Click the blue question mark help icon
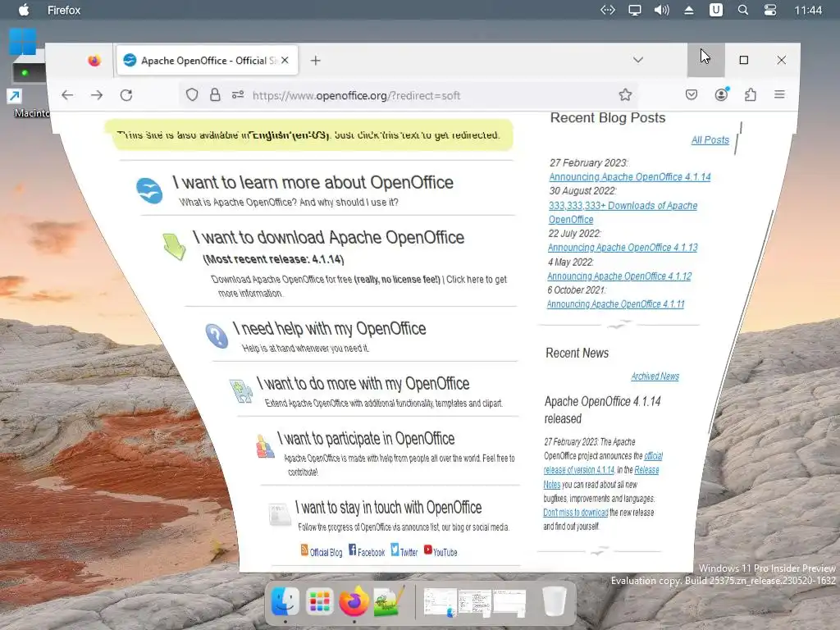The image size is (840, 630). (217, 336)
